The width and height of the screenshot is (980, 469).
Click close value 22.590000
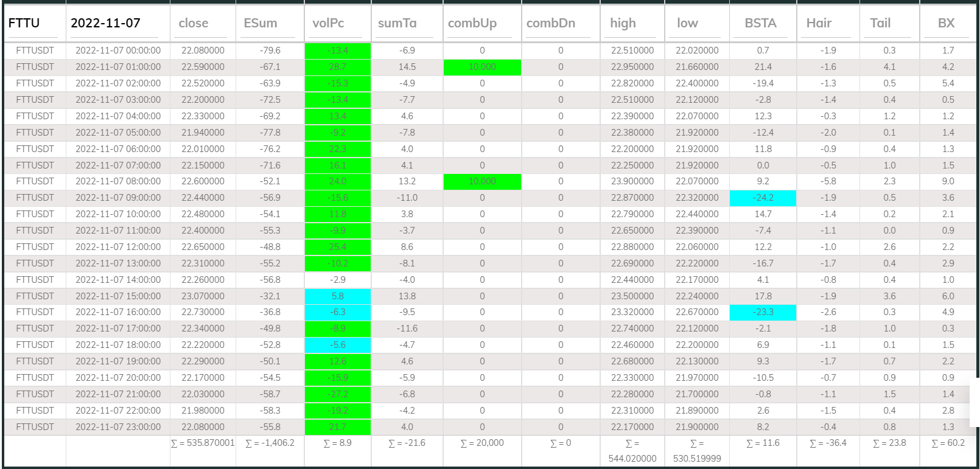(203, 67)
